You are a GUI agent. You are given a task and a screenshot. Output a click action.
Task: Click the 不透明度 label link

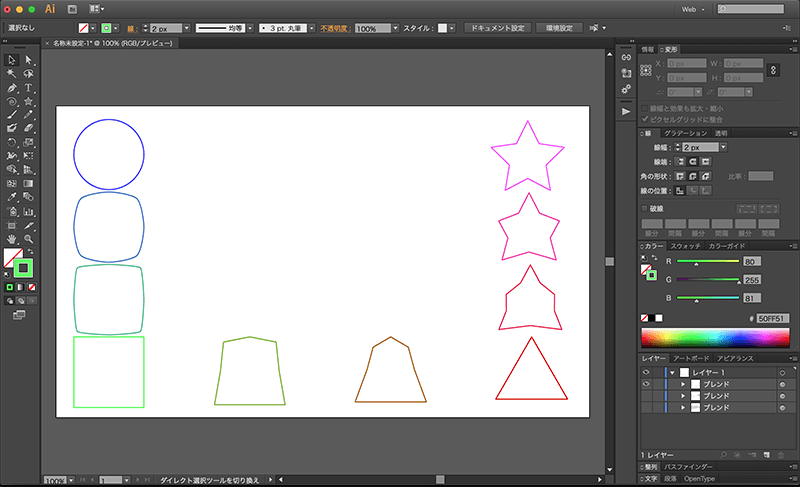[x=336, y=29]
